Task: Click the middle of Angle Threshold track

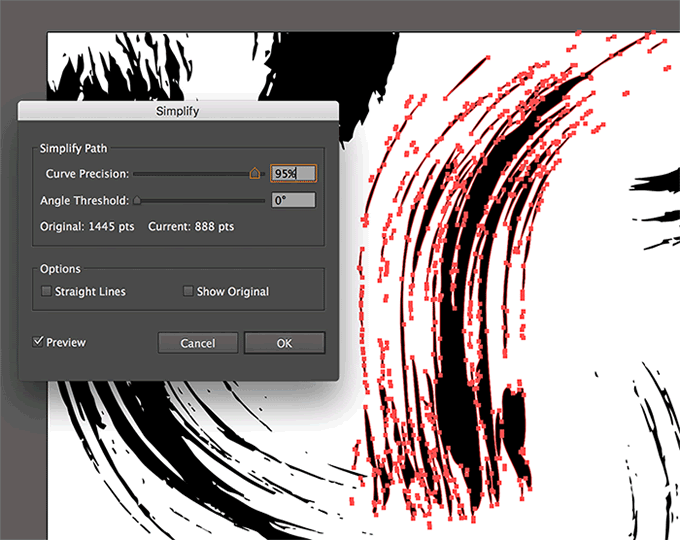Action: pyautogui.click(x=200, y=200)
